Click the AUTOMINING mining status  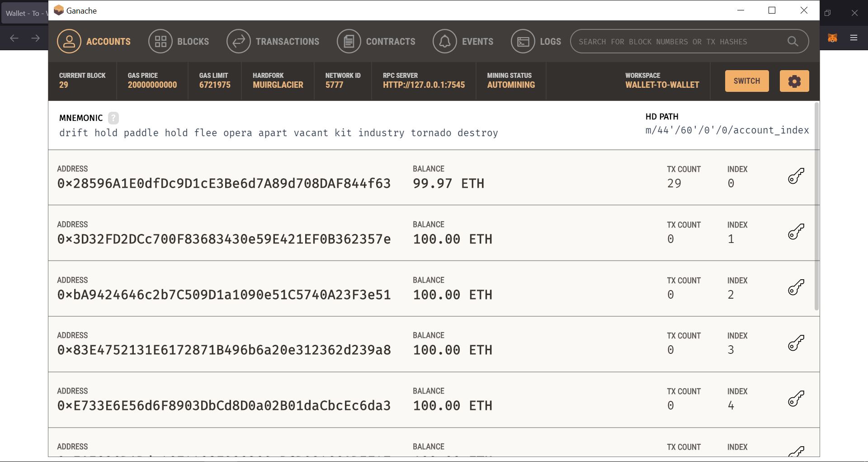click(511, 85)
